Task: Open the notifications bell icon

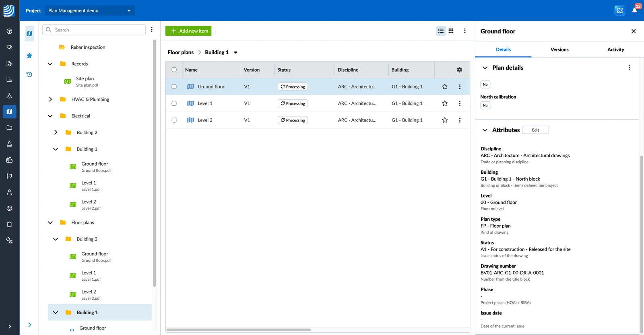Action: click(635, 10)
